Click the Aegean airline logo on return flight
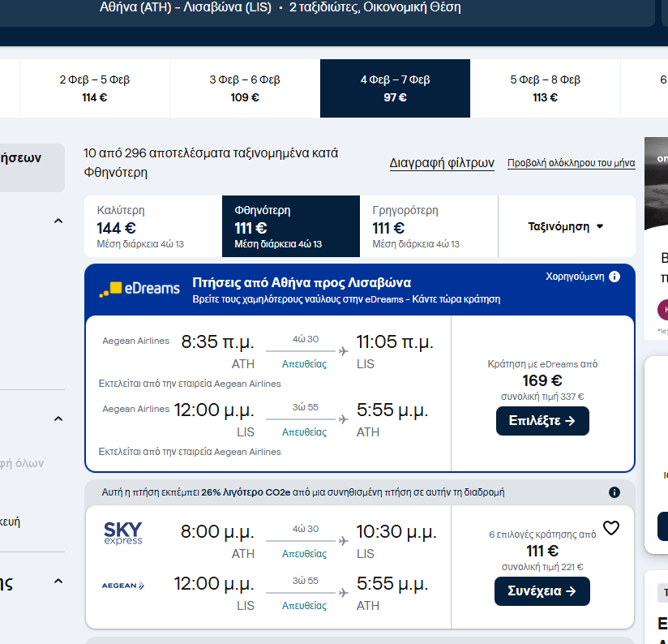This screenshot has height=644, width=668. pyautogui.click(x=123, y=585)
